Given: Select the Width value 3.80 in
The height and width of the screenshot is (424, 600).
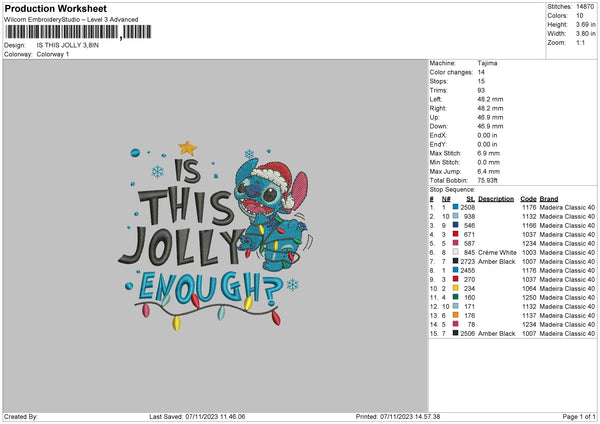Looking at the screenshot, I should [585, 34].
